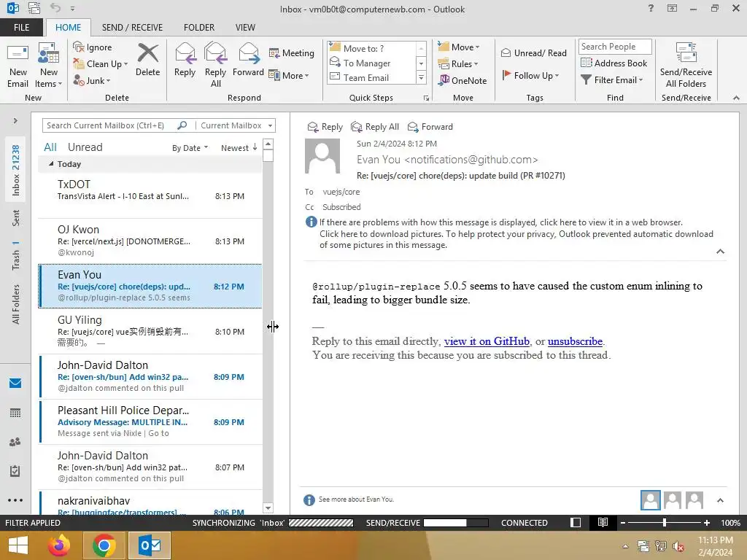The width and height of the screenshot is (747, 560).
Task: Expand the folder pane
Action: [15, 121]
